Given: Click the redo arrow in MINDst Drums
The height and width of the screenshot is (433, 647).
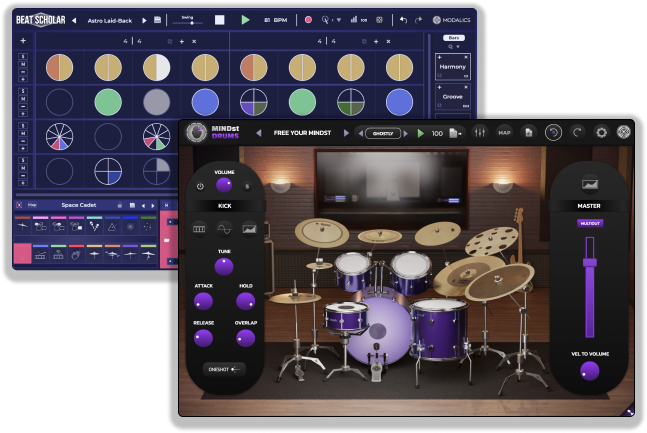Looking at the screenshot, I should tap(577, 132).
